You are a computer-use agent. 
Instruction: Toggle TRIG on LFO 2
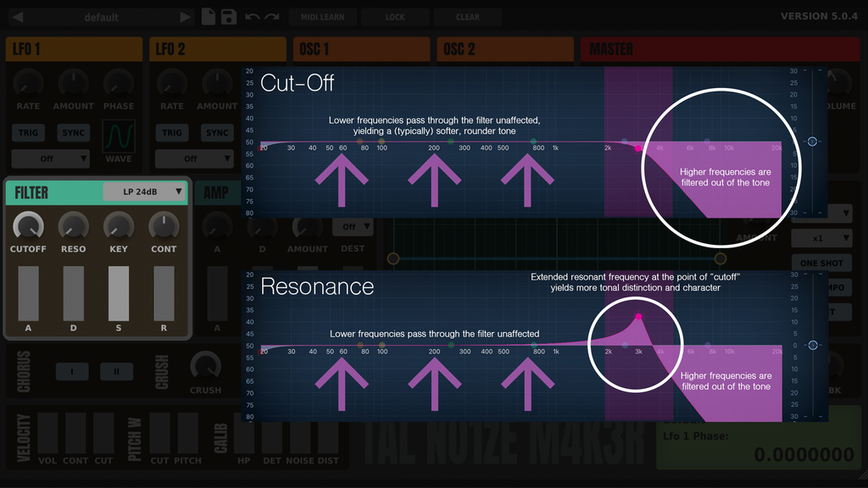[x=172, y=132]
